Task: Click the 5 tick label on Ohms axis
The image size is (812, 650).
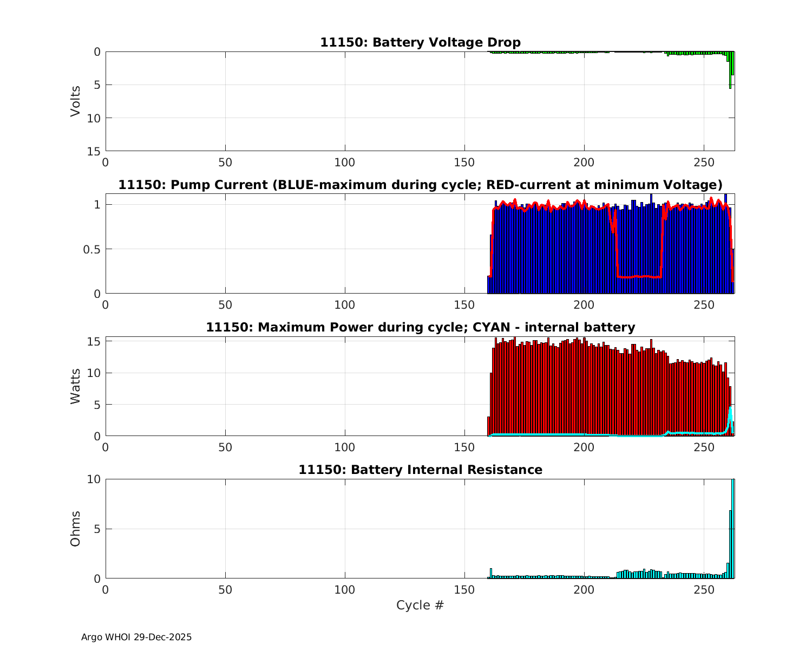Action: (97, 529)
